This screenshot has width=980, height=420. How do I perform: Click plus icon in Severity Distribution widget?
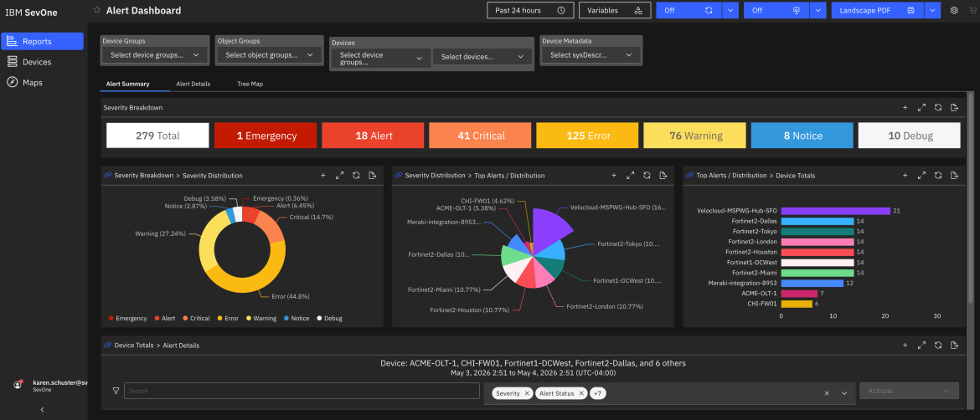pyautogui.click(x=323, y=176)
